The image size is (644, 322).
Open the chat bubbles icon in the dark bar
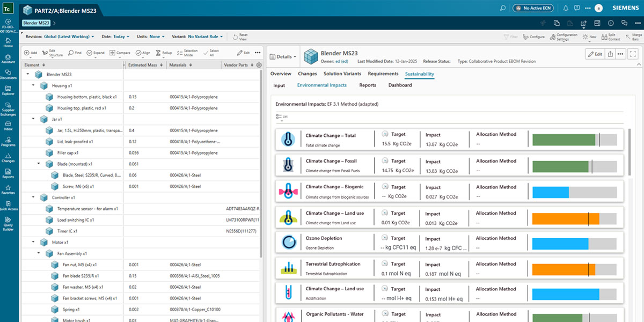(x=624, y=23)
